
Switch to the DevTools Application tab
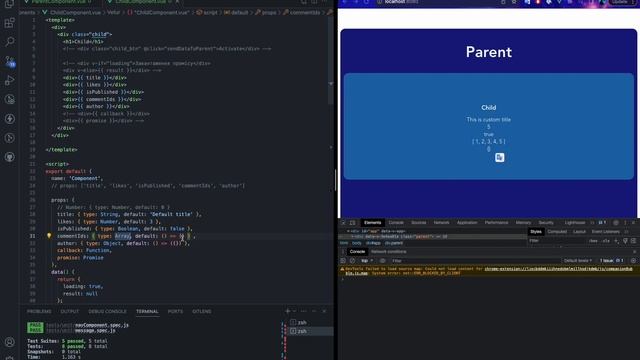(467, 223)
